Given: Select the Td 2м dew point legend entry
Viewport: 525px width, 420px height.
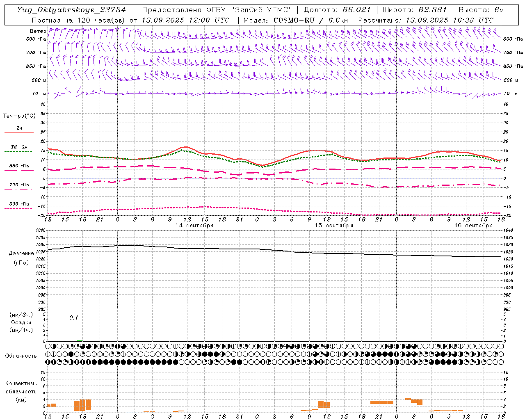Looking at the screenshot, I should [x=19, y=147].
